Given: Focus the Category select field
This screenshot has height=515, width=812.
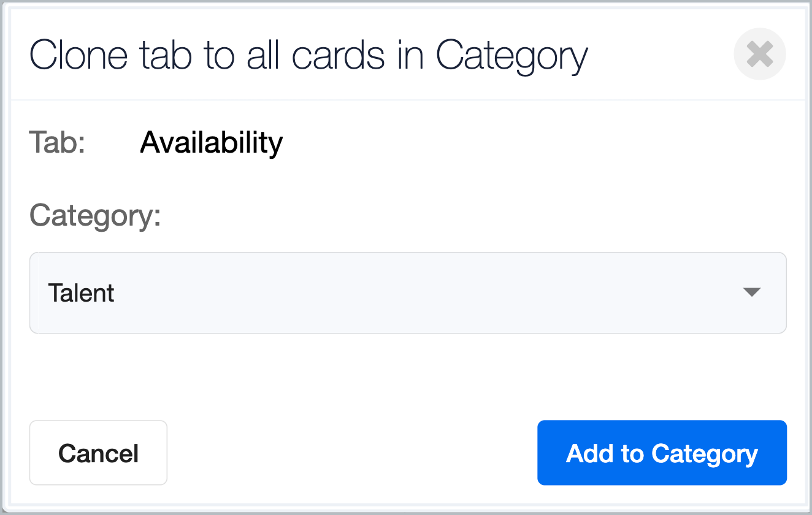Looking at the screenshot, I should (408, 293).
